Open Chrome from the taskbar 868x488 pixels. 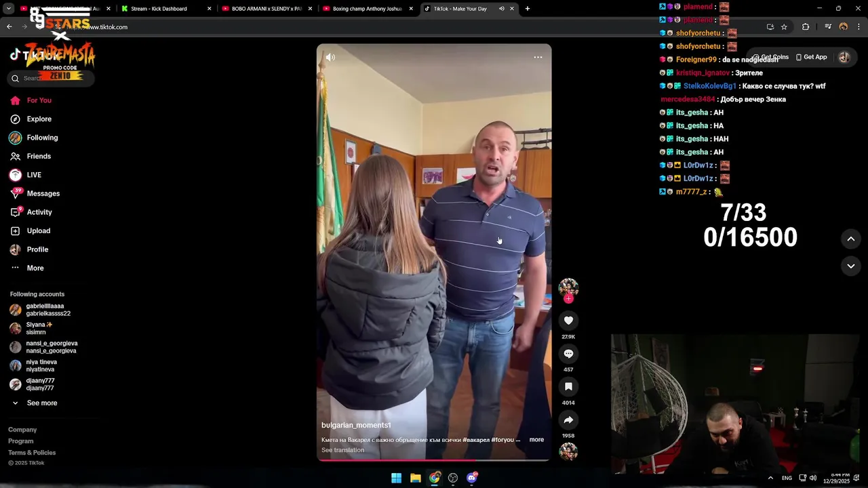[435, 478]
